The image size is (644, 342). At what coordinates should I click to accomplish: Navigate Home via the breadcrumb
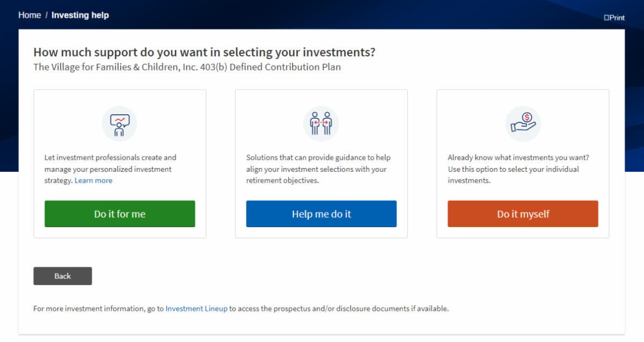[30, 15]
